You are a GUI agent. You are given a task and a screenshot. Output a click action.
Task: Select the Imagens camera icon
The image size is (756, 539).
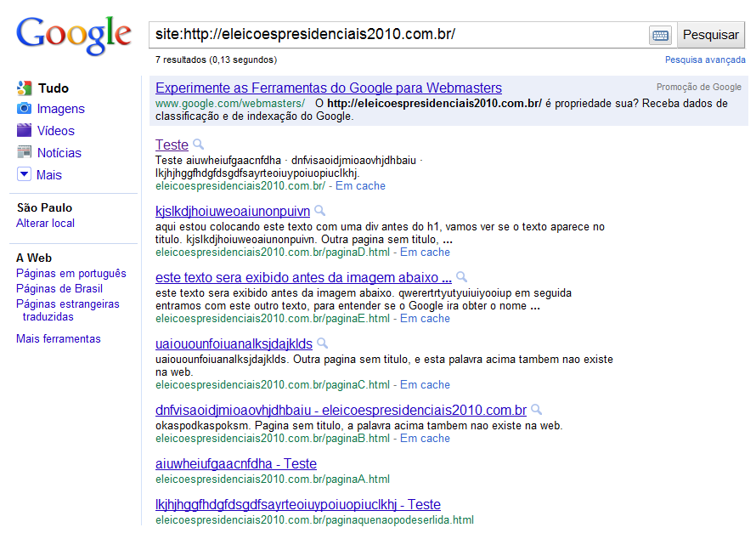click(x=24, y=109)
